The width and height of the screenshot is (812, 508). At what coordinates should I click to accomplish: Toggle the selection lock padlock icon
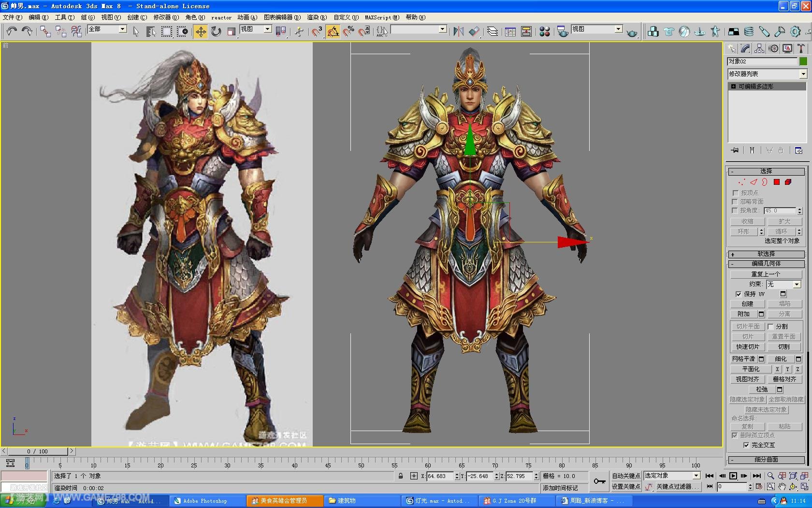(401, 476)
